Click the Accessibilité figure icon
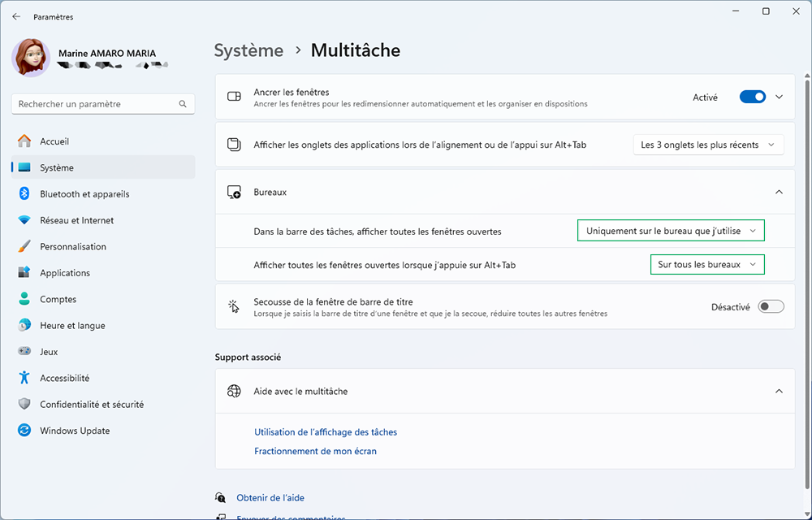Screen dimensions: 812x520 24,378
